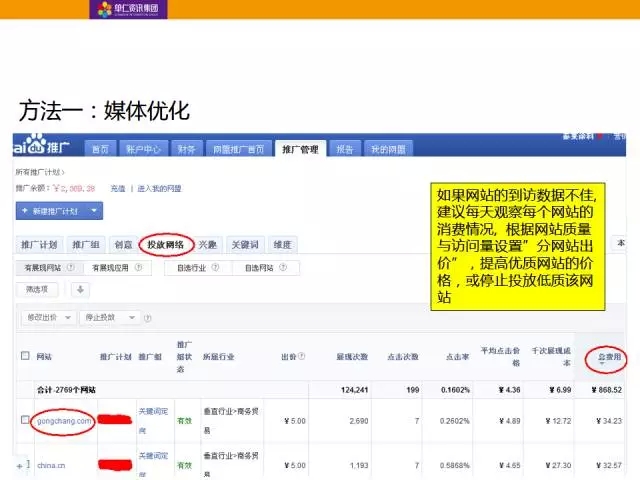This screenshot has height=480, width=640.
Task: Switch to the 推广计划 sub-tab
Action: [x=39, y=244]
